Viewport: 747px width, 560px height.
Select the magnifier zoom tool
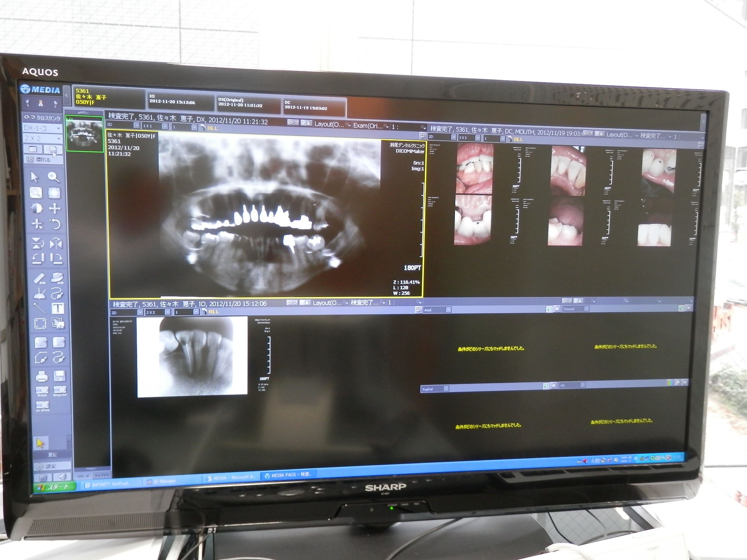click(x=54, y=177)
